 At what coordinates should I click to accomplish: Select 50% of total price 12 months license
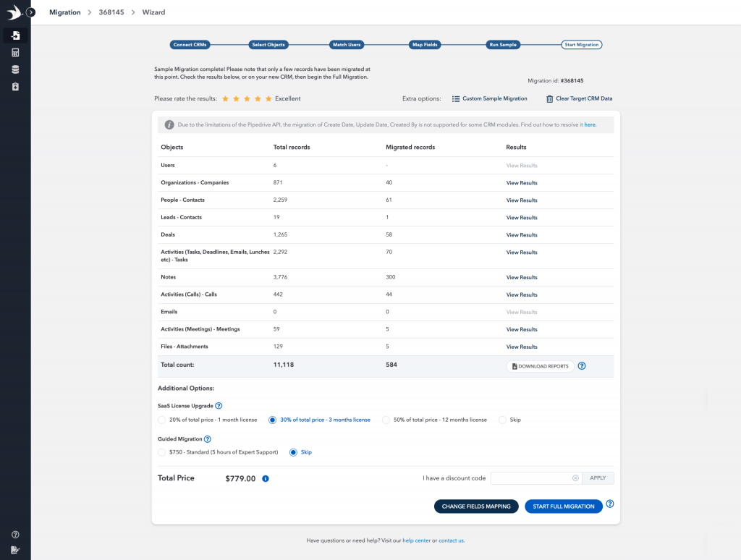tap(386, 420)
